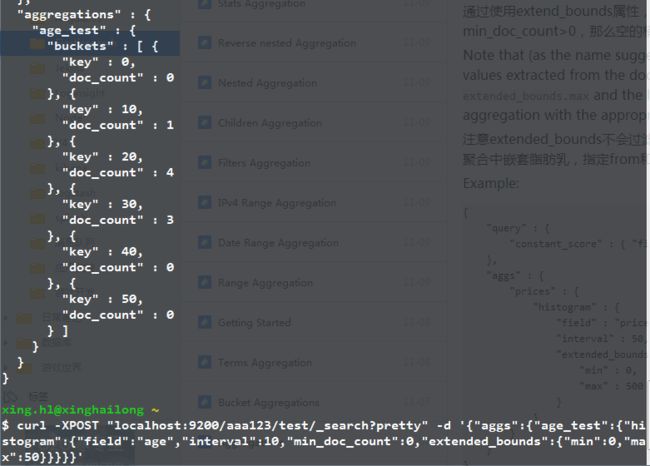Click the note icon beside Getting Started
The image size is (650, 466).
click(x=204, y=322)
